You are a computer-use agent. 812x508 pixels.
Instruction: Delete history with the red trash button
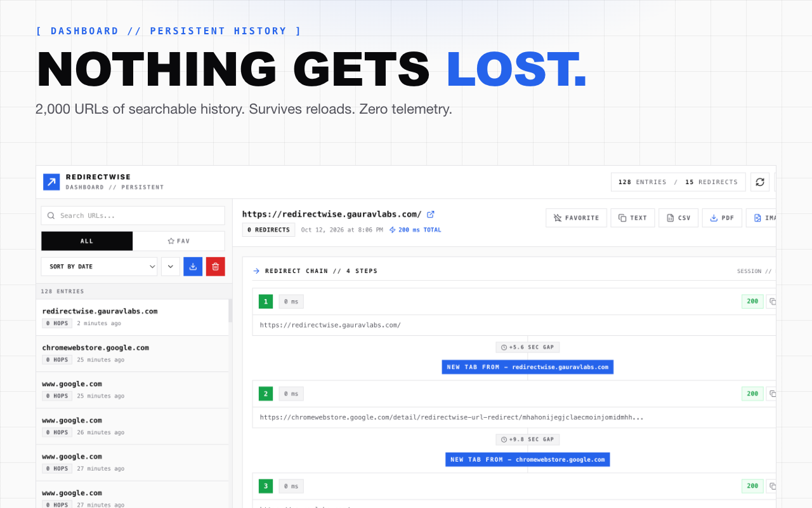pyautogui.click(x=216, y=267)
